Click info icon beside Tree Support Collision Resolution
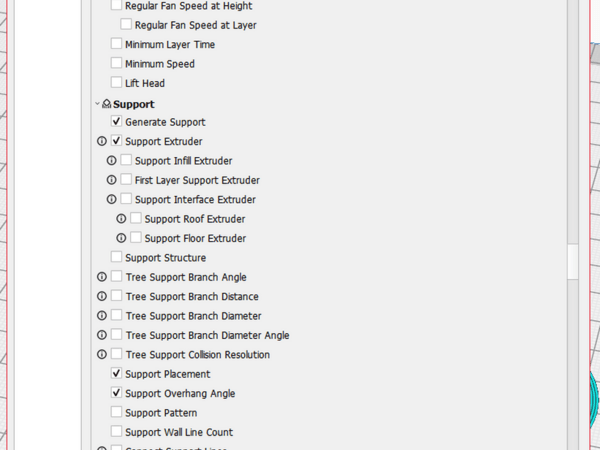The image size is (600, 450). pyautogui.click(x=102, y=355)
